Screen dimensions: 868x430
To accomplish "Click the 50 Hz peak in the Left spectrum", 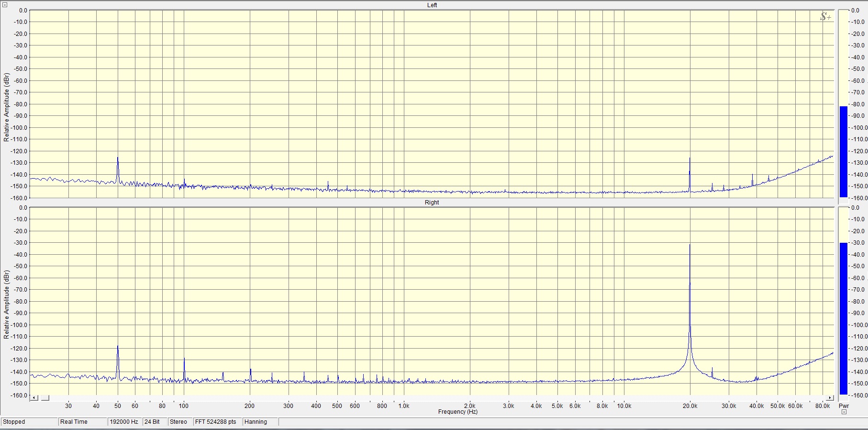I will point(118,170).
